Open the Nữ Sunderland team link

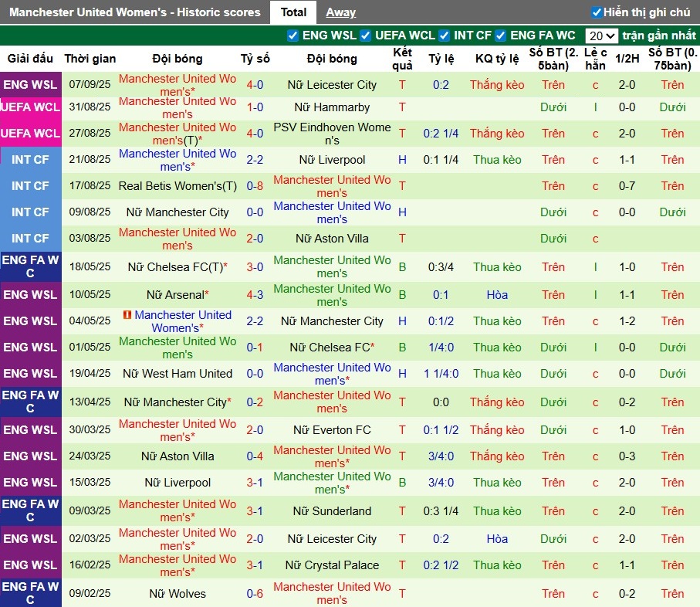pyautogui.click(x=332, y=511)
